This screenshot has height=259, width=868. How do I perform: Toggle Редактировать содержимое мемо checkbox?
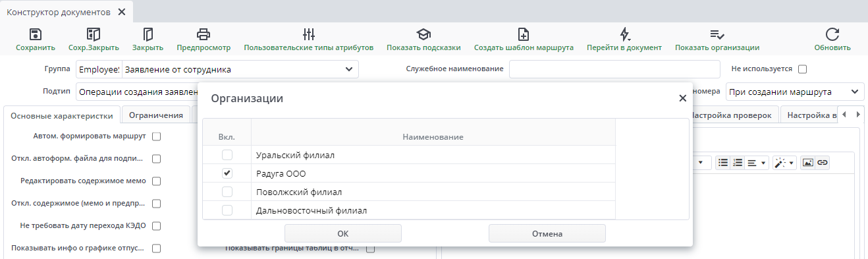(157, 181)
